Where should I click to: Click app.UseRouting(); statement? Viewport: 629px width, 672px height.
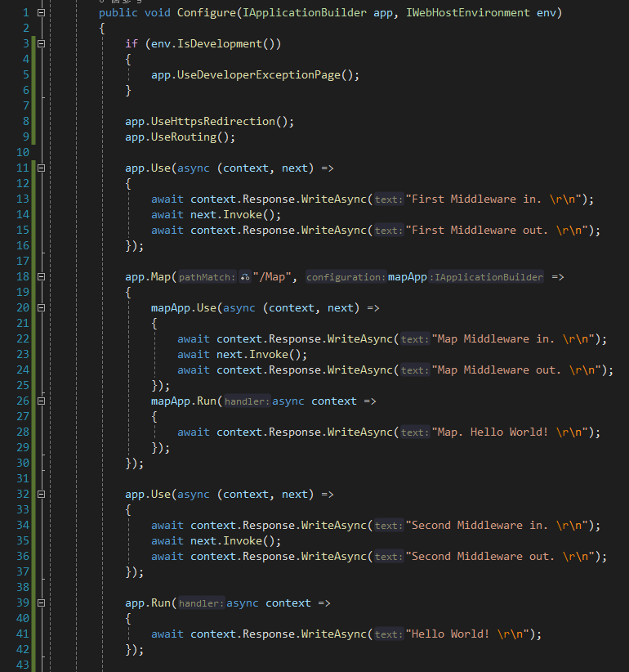click(x=181, y=137)
